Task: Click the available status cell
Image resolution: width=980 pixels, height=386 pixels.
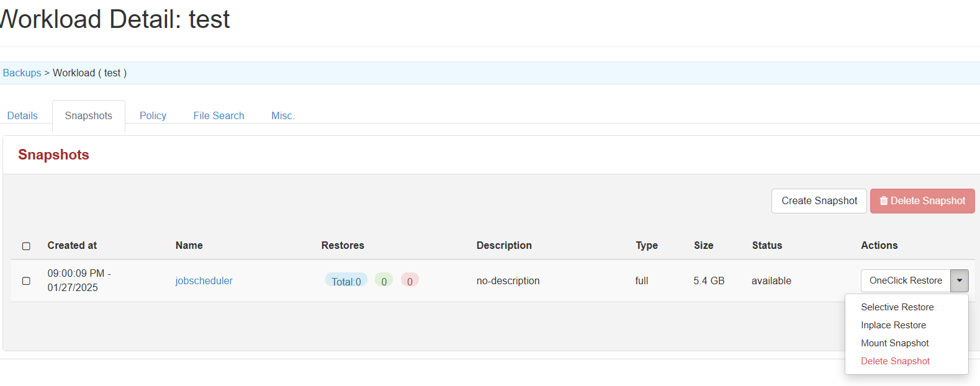Action: pyautogui.click(x=771, y=281)
